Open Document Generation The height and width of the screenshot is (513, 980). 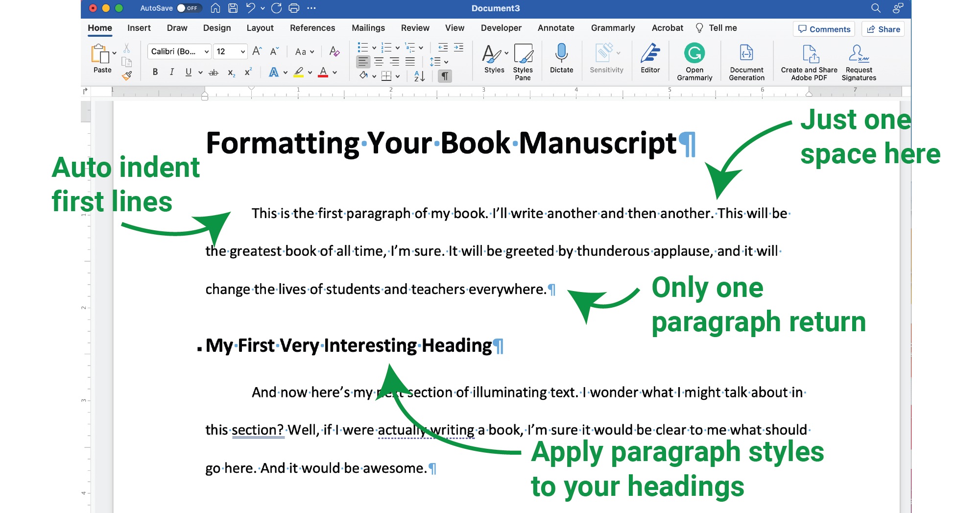[746, 62]
